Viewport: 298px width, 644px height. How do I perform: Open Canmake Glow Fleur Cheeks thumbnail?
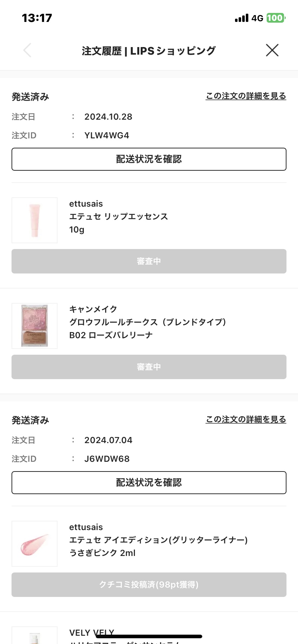click(35, 326)
